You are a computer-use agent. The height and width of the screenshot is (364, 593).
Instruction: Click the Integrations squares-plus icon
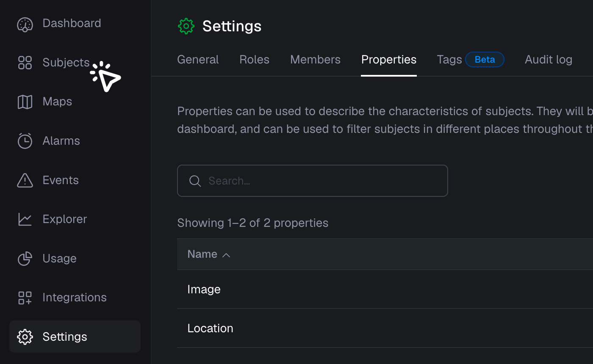pos(25,298)
